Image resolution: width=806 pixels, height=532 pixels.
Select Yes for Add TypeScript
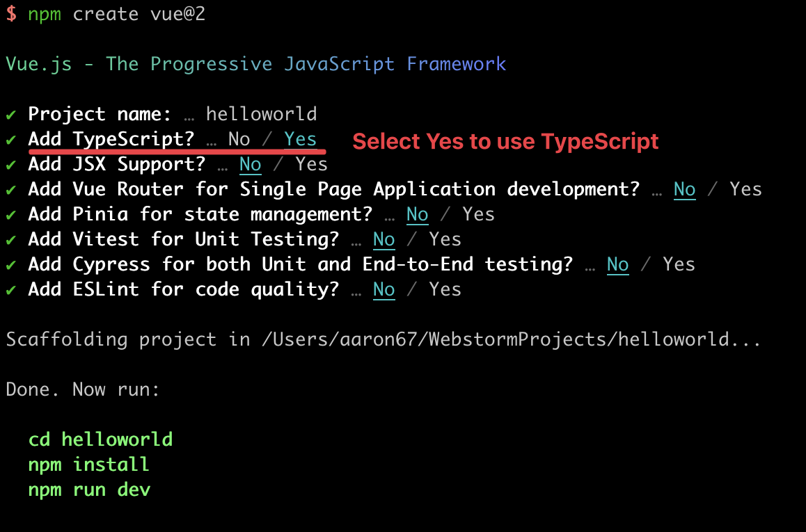[300, 139]
